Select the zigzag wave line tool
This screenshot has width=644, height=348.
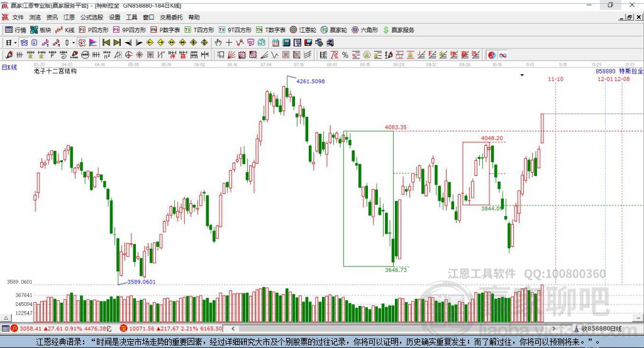[275, 55]
